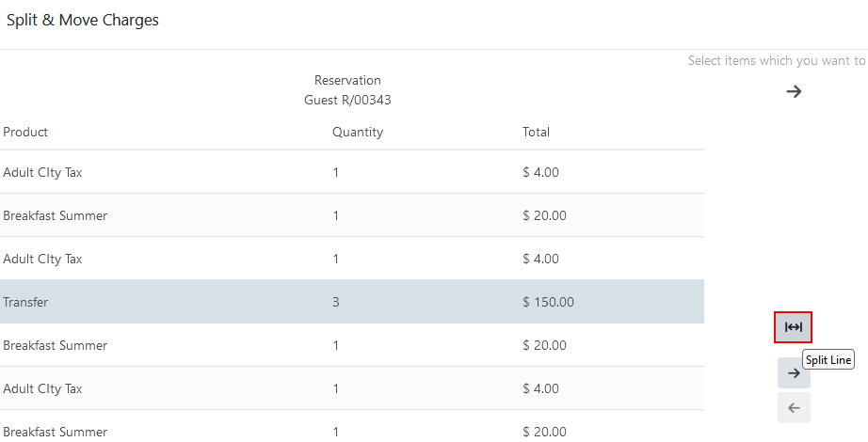Viewport: 868px width, 442px height.
Task: Click the Split Line tooltip label
Action: pyautogui.click(x=828, y=359)
